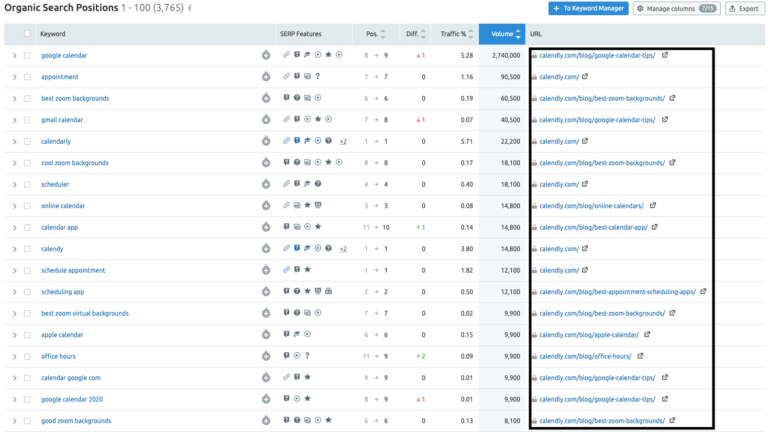The image size is (768, 432).
Task: Click question mark SERP icon in appointment row
Action: click(318, 76)
